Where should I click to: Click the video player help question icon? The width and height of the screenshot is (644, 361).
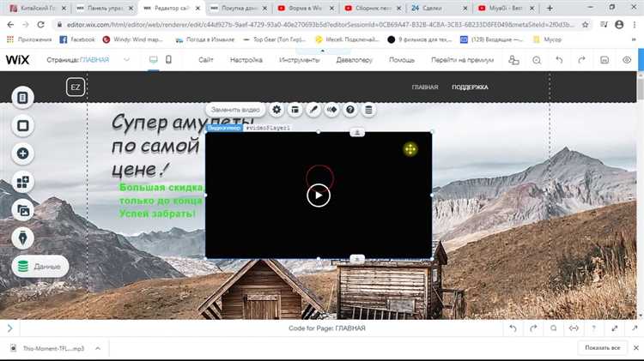coord(350,110)
